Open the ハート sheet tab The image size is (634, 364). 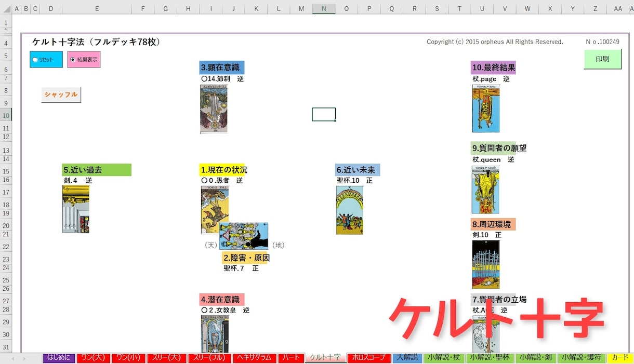pos(291,358)
